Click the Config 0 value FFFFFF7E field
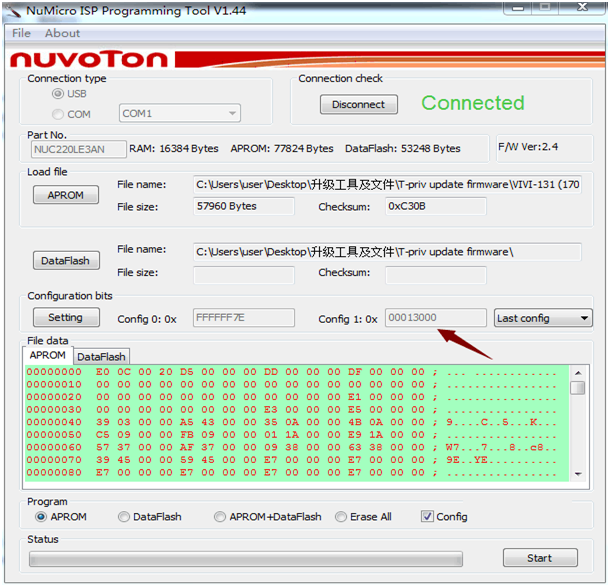The height and width of the screenshot is (587, 610). coord(244,318)
